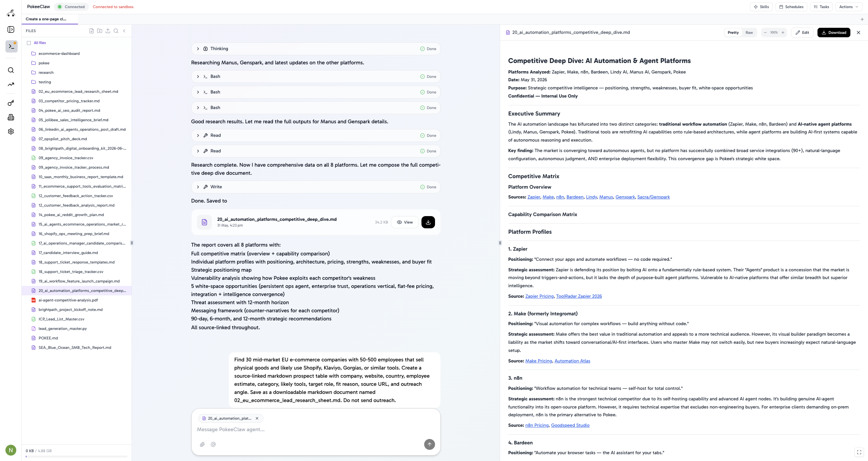The height and width of the screenshot is (461, 868).
Task: Click the search icon in Files panel header
Action: [x=116, y=31]
